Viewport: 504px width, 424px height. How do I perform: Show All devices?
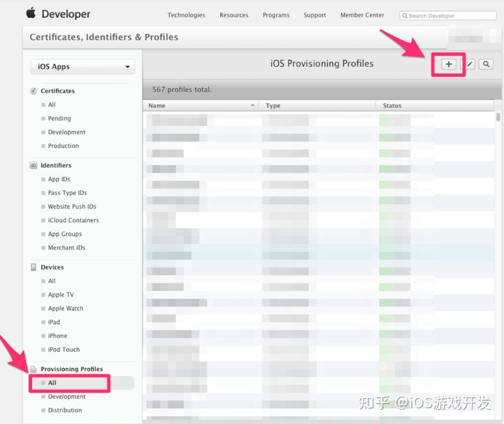point(52,281)
